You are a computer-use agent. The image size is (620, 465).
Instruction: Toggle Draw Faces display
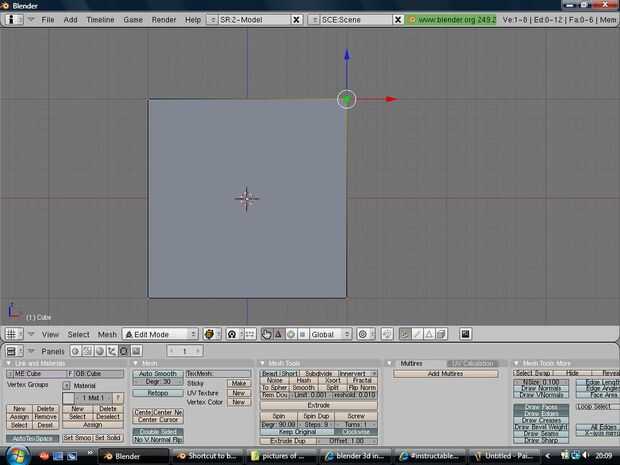point(541,407)
